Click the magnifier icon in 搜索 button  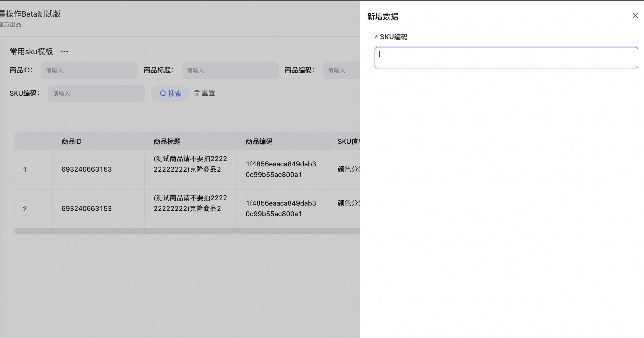coord(163,93)
